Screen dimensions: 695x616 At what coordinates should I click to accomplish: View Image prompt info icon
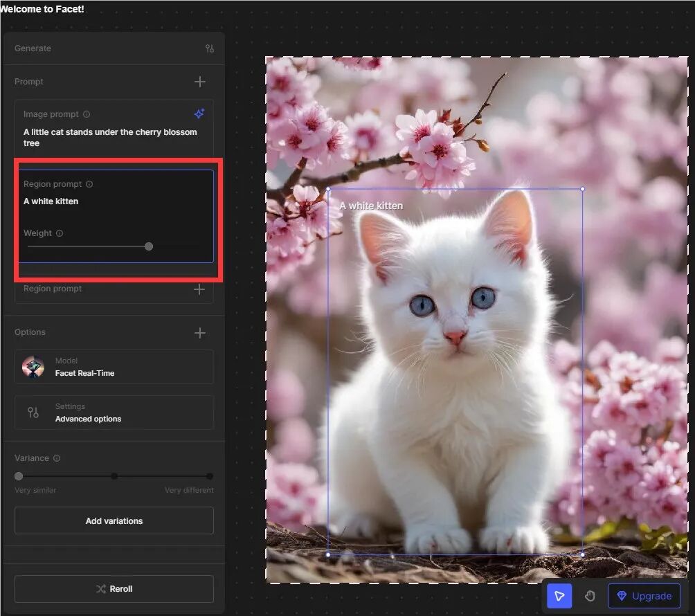87,114
